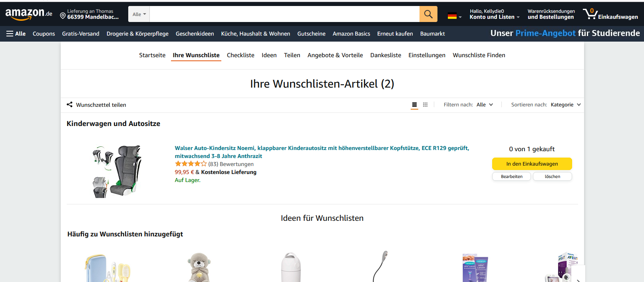The height and width of the screenshot is (282, 644).
Task: Open the Walser Auto-Kindersitz Noemi product link
Action: [x=322, y=152]
